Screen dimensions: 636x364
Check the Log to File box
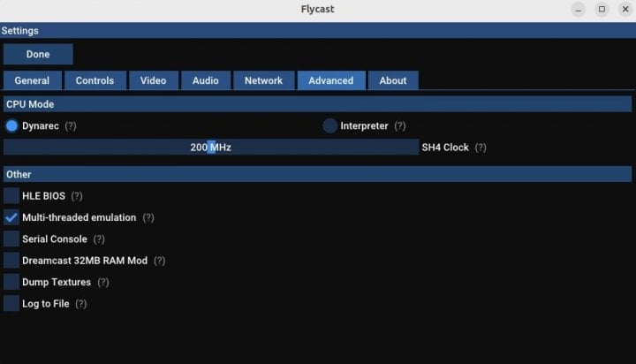11,304
